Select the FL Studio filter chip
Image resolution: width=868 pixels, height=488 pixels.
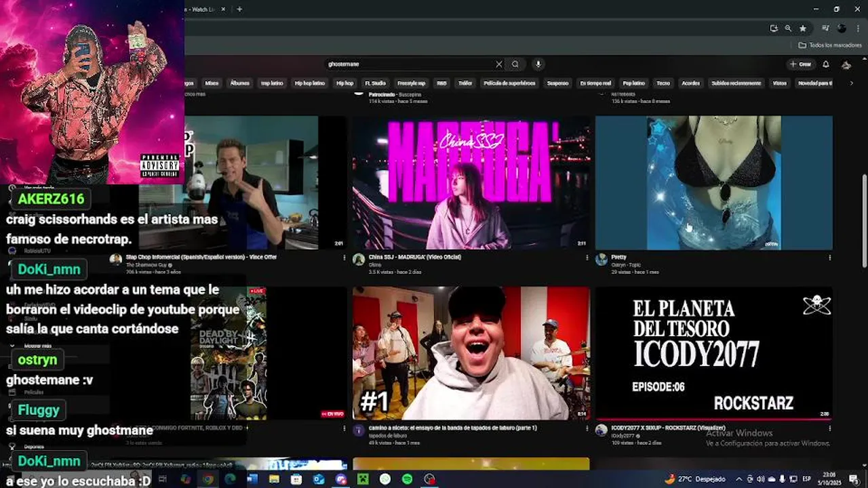point(376,83)
